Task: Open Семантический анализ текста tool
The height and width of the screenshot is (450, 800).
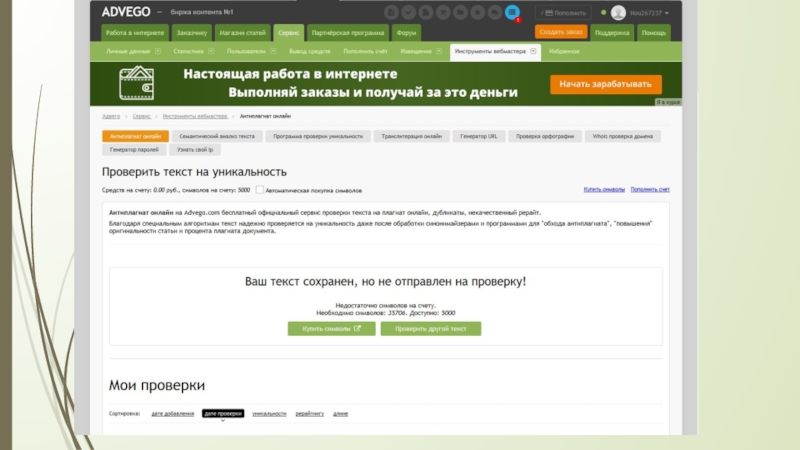Action: [217, 136]
